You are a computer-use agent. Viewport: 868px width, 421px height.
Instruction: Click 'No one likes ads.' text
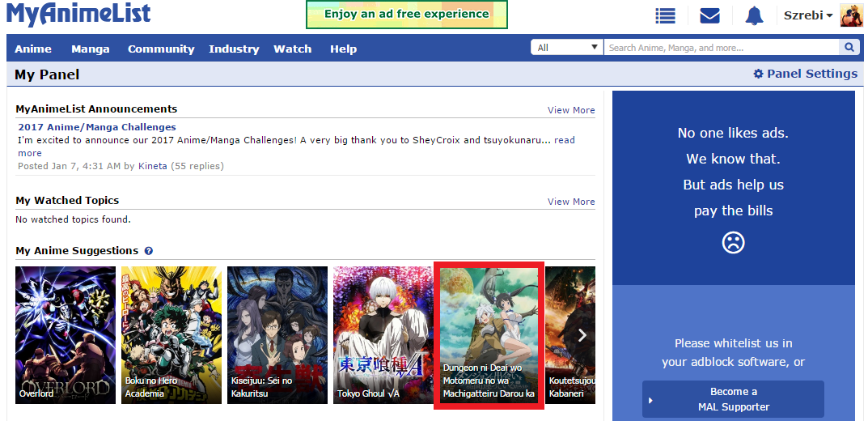(733, 133)
